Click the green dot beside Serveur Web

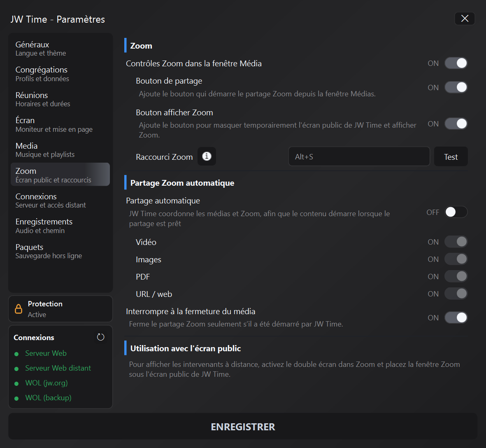(x=16, y=354)
